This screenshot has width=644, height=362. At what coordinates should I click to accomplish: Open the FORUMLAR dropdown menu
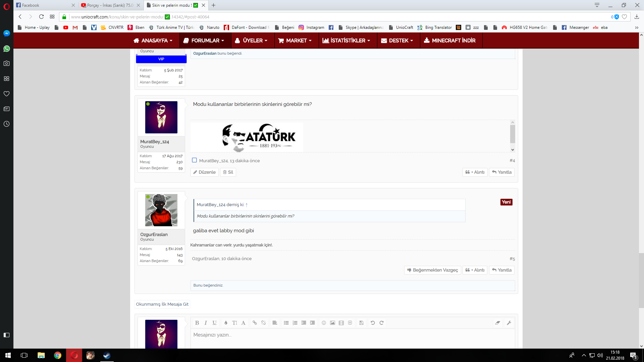click(204, 41)
